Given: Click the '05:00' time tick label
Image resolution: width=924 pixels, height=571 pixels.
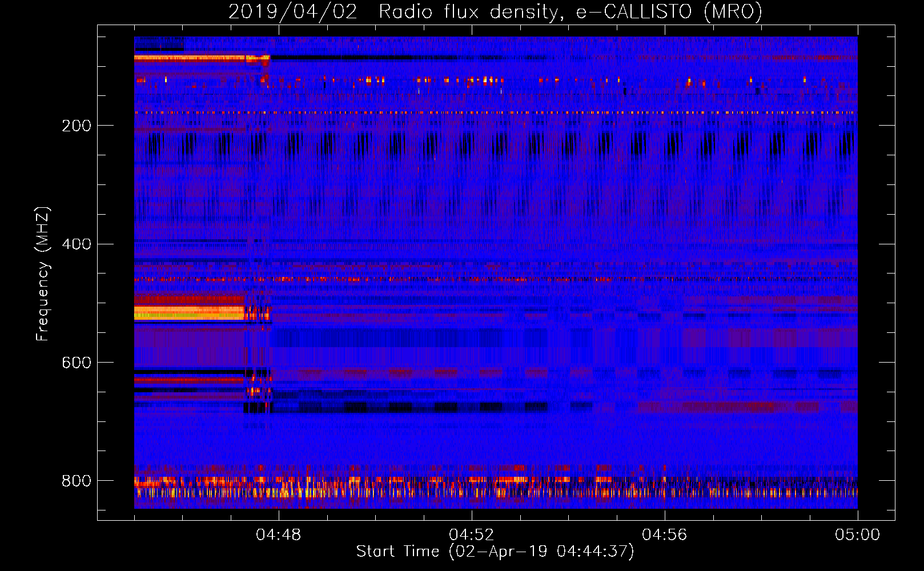Looking at the screenshot, I should pos(858,535).
